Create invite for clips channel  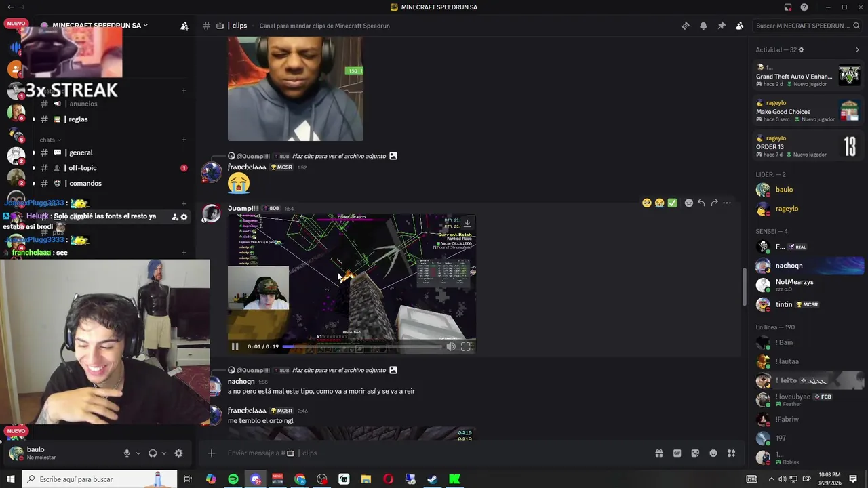coord(174,217)
